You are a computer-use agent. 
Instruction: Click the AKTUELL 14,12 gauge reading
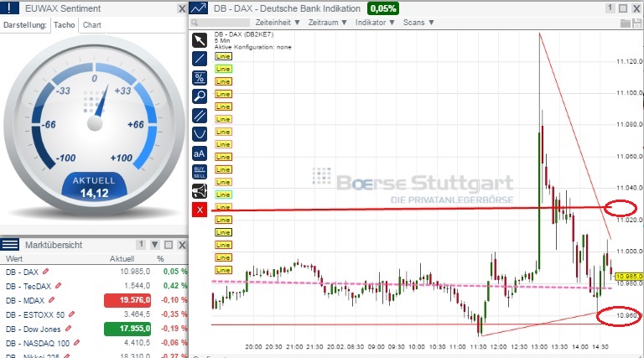tap(94, 187)
